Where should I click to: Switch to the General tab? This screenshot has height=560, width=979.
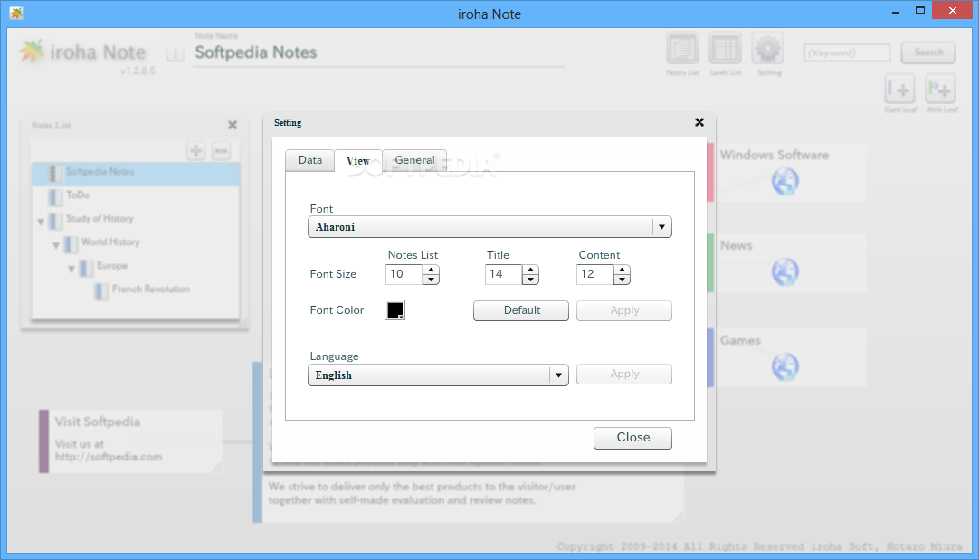414,160
